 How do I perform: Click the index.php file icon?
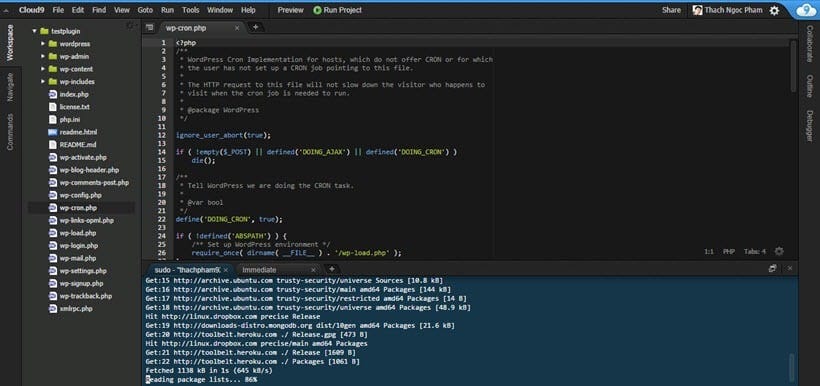coord(53,94)
